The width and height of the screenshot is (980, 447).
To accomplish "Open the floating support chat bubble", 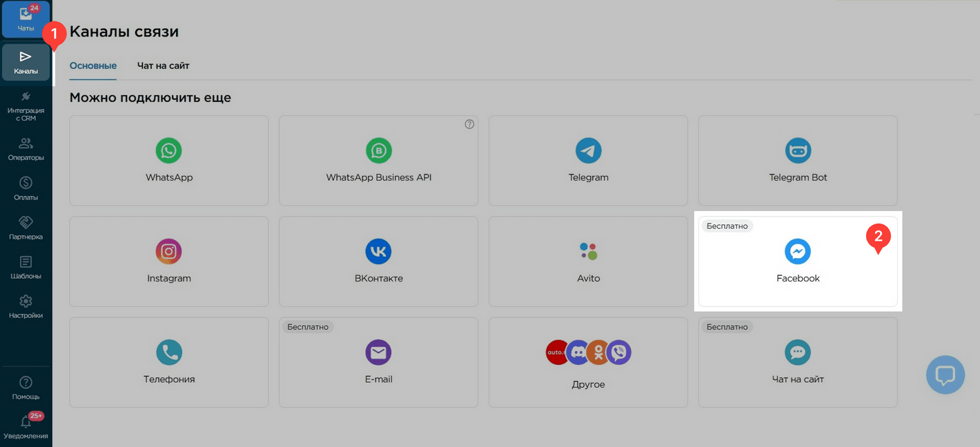I will pyautogui.click(x=945, y=375).
